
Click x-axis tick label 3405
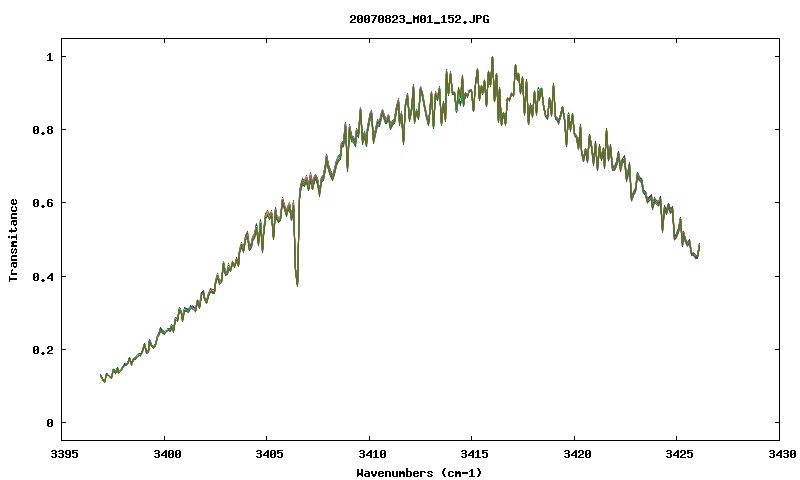(269, 454)
